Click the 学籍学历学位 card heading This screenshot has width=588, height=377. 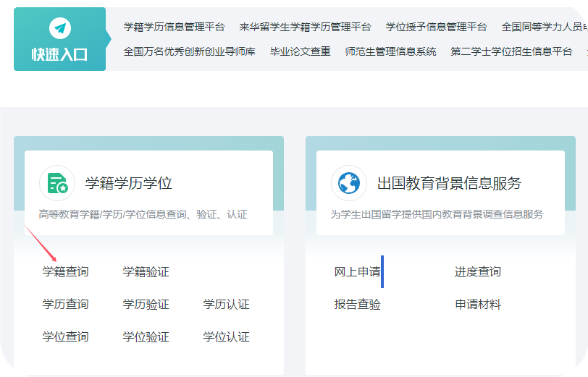[x=129, y=184]
